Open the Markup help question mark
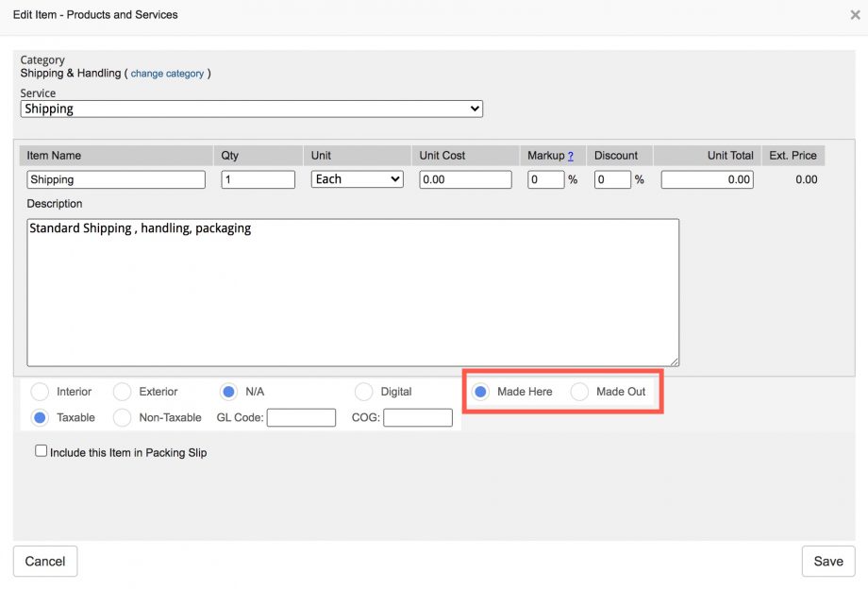The width and height of the screenshot is (868, 589). (x=573, y=155)
